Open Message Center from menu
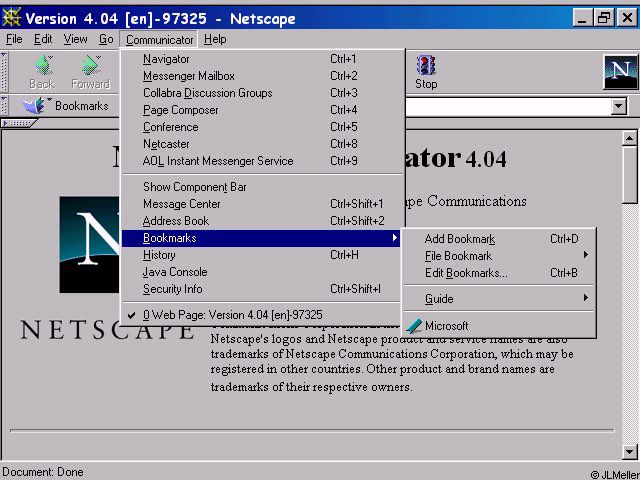The width and height of the screenshot is (640, 480). point(261,204)
